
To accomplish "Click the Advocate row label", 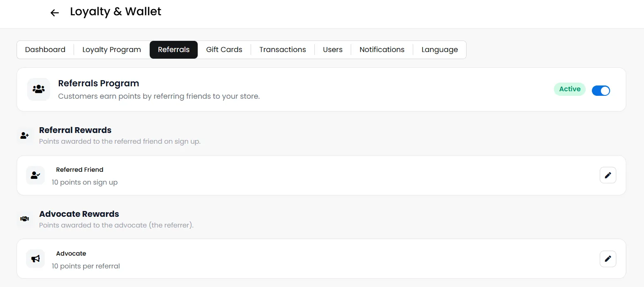I will [71, 254].
